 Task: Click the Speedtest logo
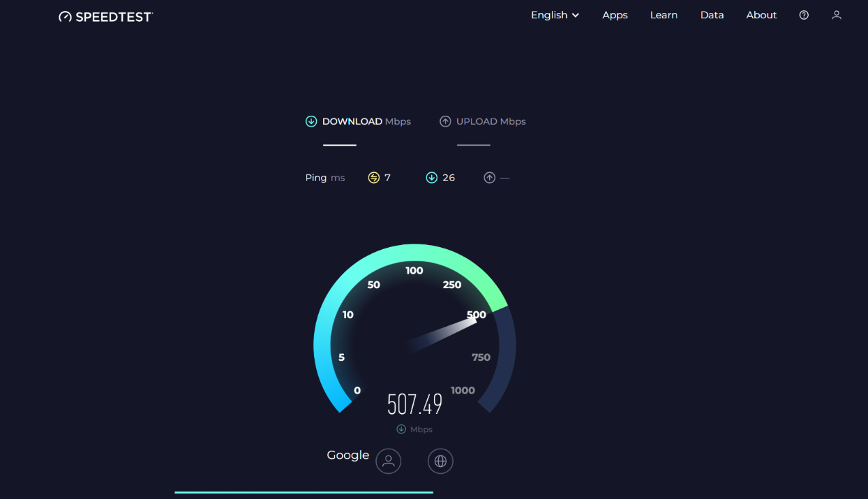click(x=106, y=16)
